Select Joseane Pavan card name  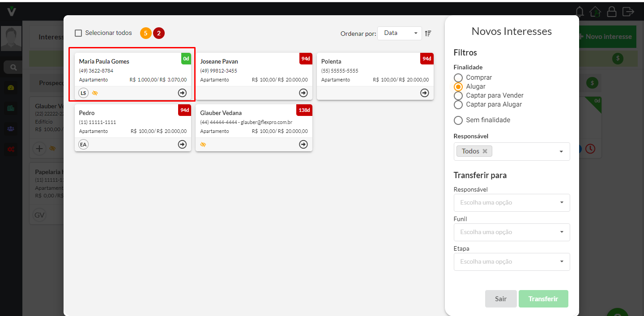(219, 62)
